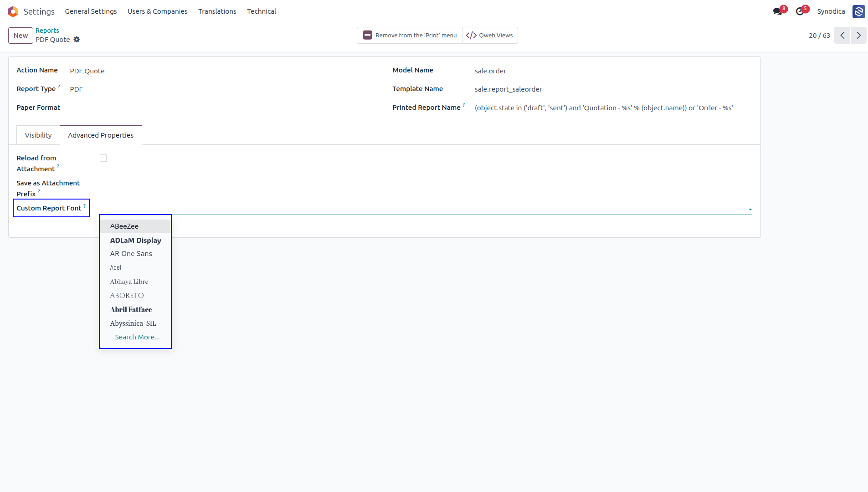Open the activities clock icon
The image size is (868, 492).
coord(800,11)
